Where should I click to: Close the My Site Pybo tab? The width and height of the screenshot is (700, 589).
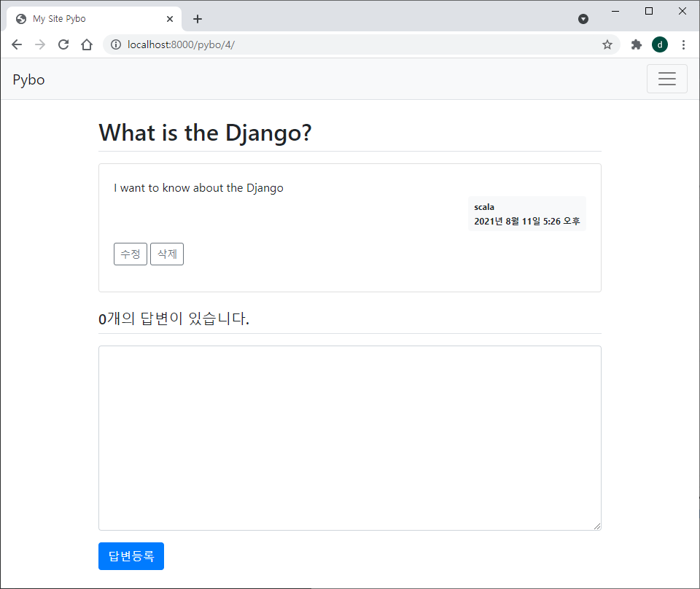[x=170, y=19]
